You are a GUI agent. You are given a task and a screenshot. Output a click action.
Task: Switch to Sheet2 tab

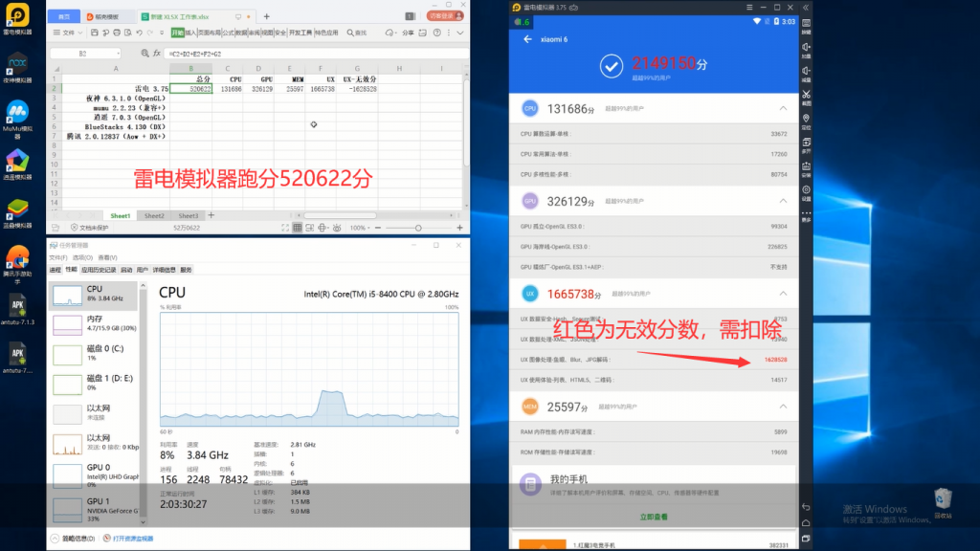(x=154, y=215)
